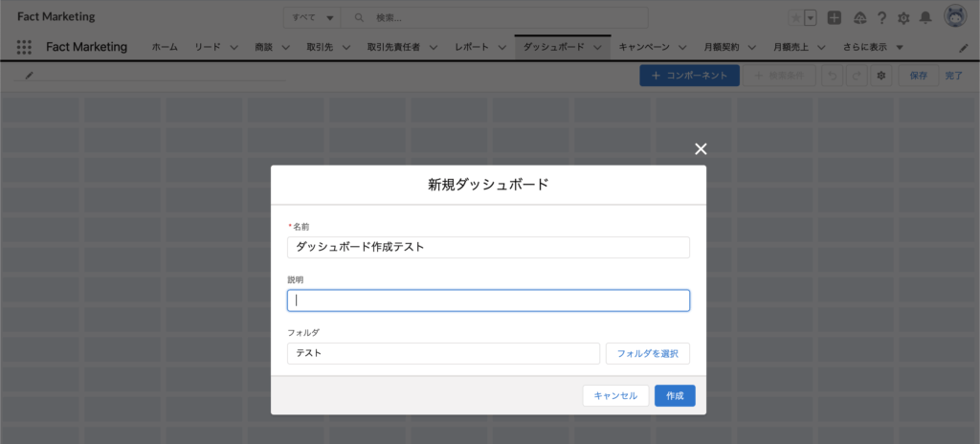
Task: Expand the リード tab chevron
Action: [234, 48]
